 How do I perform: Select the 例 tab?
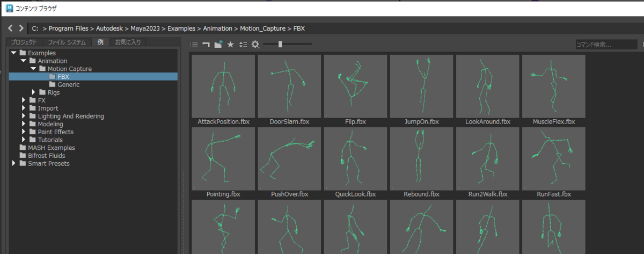(x=100, y=42)
